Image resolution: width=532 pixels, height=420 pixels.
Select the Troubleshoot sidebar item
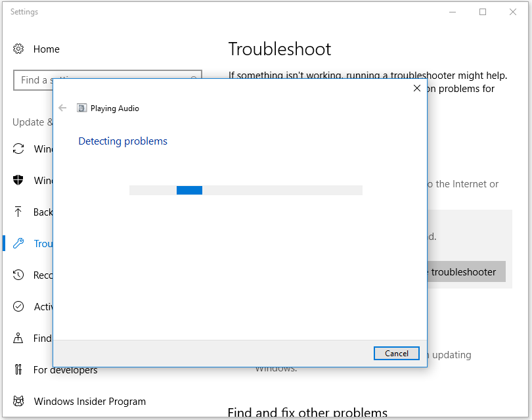click(x=43, y=243)
